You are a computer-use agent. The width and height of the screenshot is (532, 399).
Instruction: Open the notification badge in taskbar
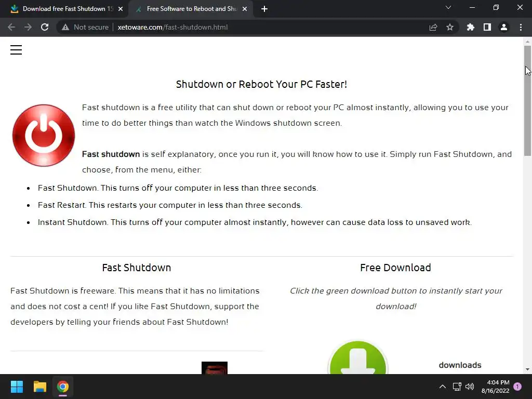(517, 387)
